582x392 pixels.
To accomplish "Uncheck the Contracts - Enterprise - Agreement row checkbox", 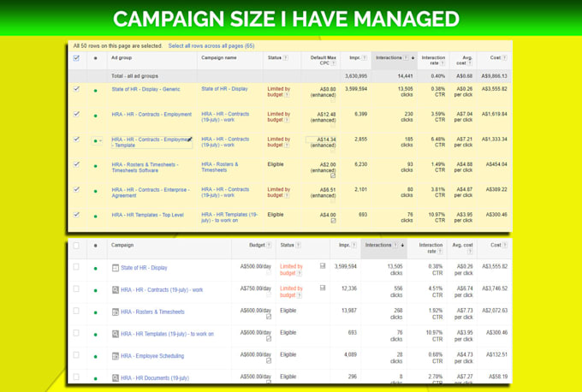I will point(76,189).
